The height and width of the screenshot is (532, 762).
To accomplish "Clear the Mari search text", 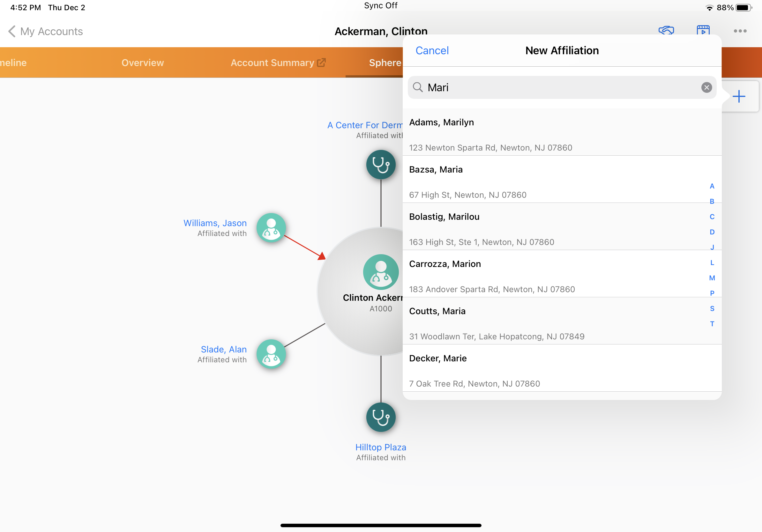I will (x=706, y=87).
